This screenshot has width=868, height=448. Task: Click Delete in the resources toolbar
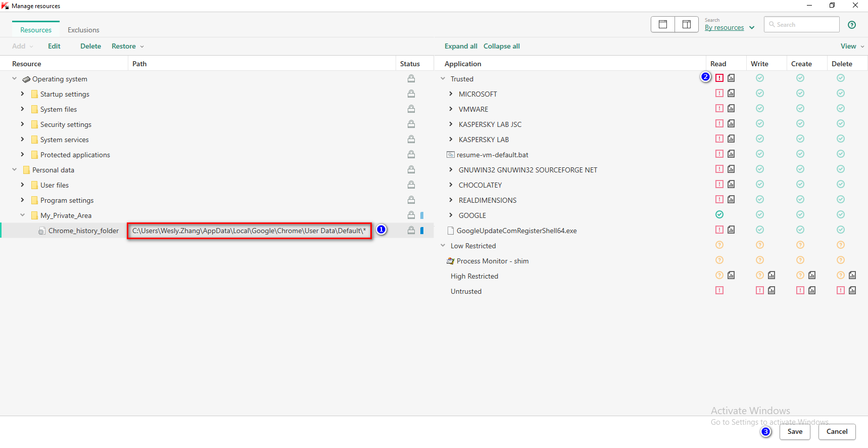point(90,46)
